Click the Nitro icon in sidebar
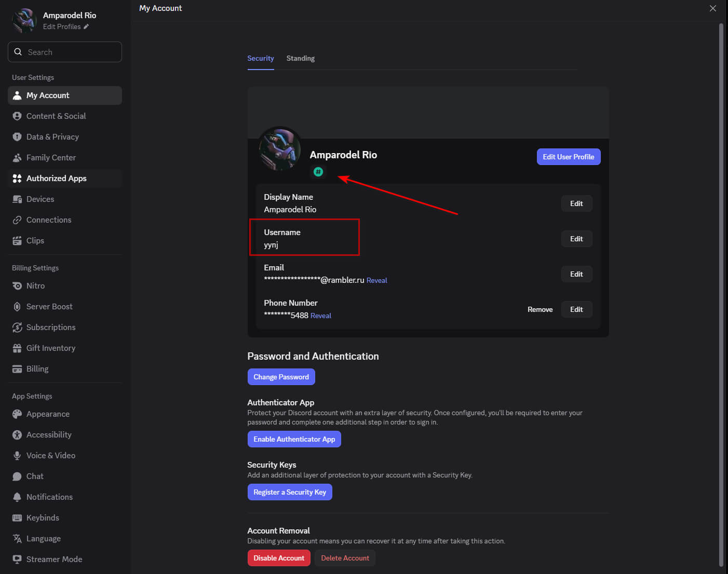 click(17, 286)
